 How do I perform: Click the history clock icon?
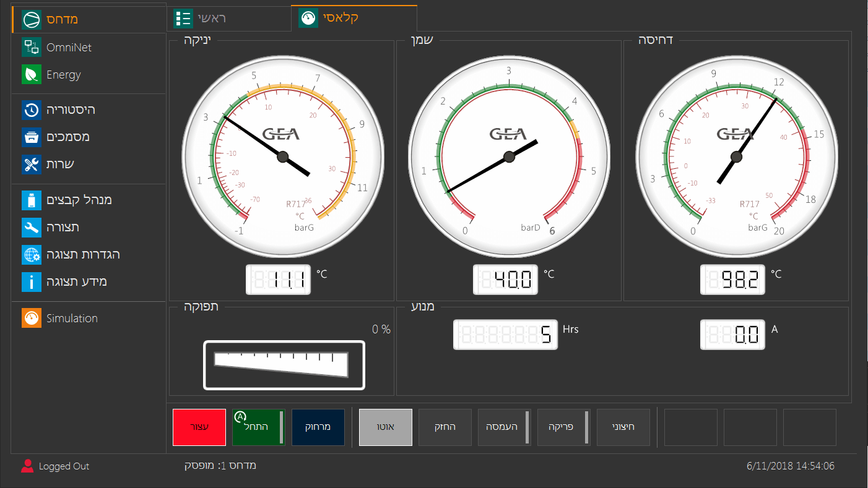(x=32, y=109)
